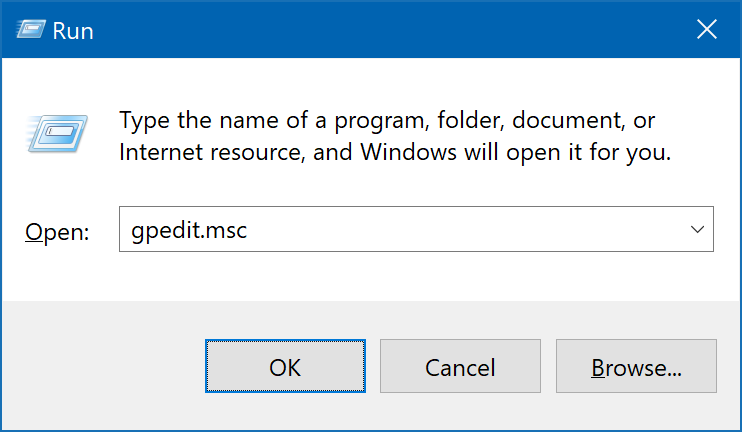Click "Type the name of a program" text line
This screenshot has width=742, height=432.
pos(387,120)
